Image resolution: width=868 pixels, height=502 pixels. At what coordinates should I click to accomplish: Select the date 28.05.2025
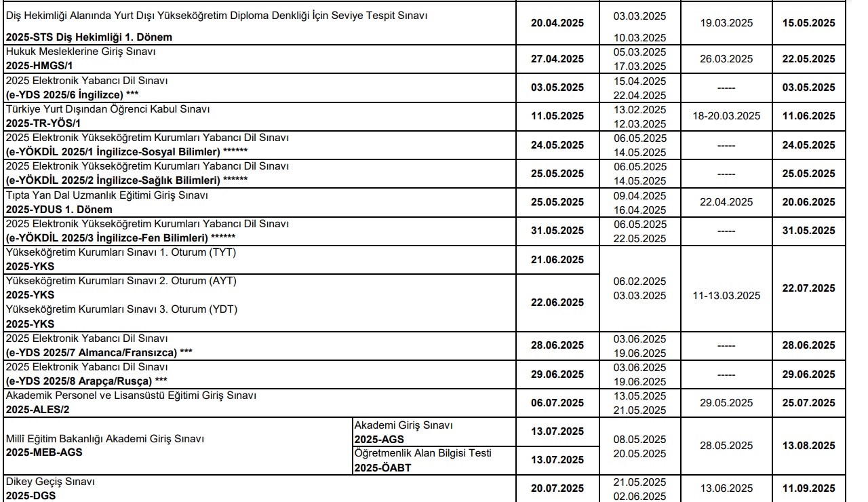click(726, 446)
